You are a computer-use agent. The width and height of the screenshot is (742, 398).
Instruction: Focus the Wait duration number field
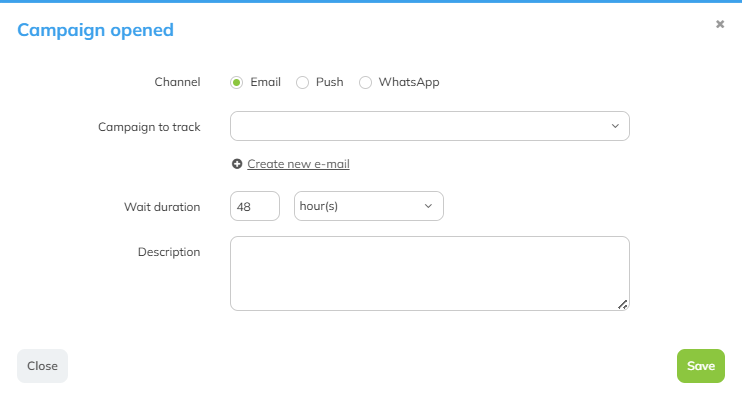(x=255, y=206)
